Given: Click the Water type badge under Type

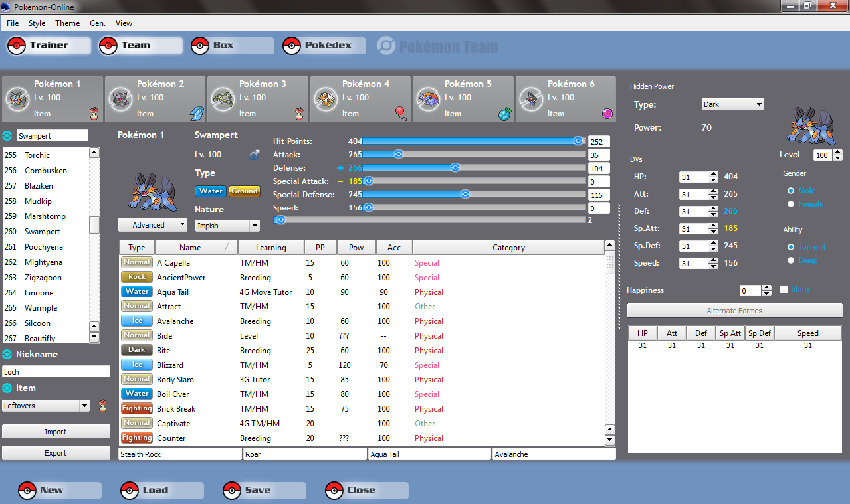Looking at the screenshot, I should [211, 191].
